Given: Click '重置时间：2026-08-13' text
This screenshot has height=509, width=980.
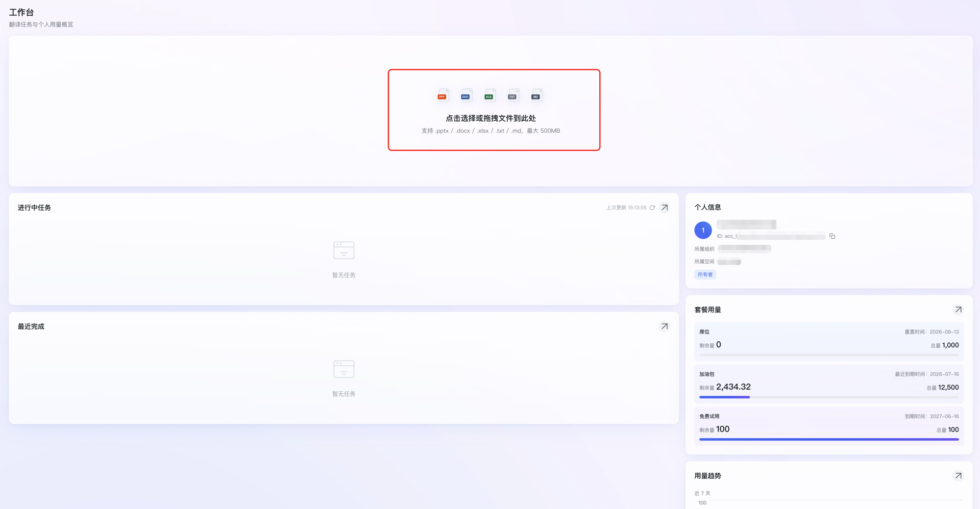Looking at the screenshot, I should coord(931,332).
